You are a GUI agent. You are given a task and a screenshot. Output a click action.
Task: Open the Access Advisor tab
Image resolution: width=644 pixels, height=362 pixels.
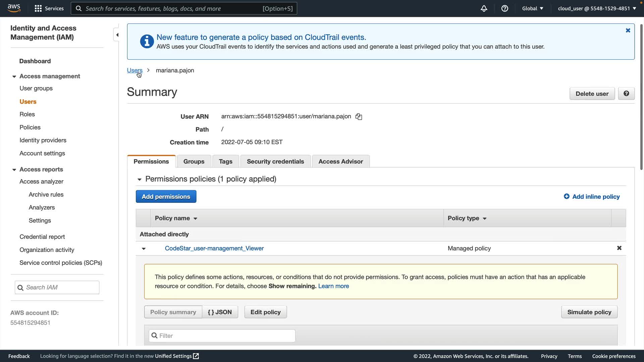(340, 162)
